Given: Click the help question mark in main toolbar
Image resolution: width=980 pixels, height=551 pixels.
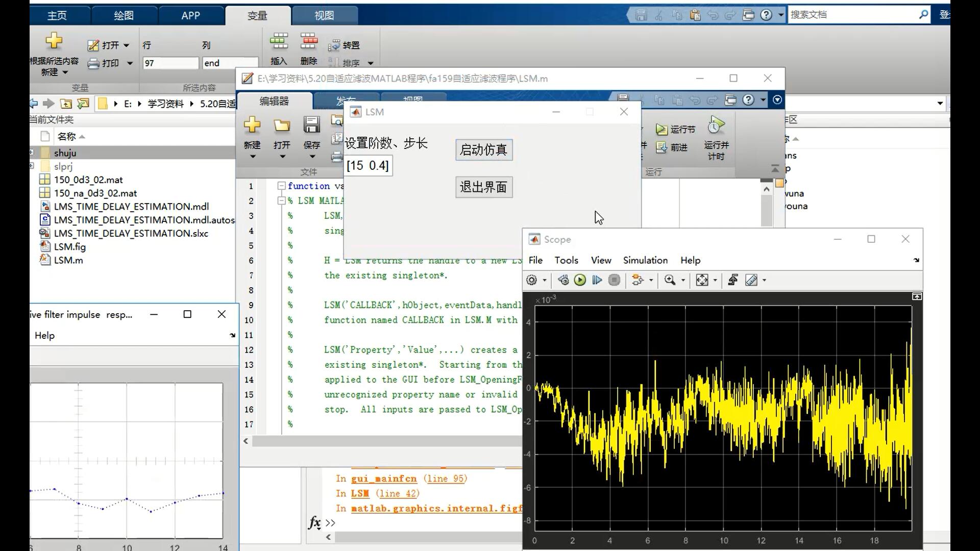Looking at the screenshot, I should [x=766, y=15].
